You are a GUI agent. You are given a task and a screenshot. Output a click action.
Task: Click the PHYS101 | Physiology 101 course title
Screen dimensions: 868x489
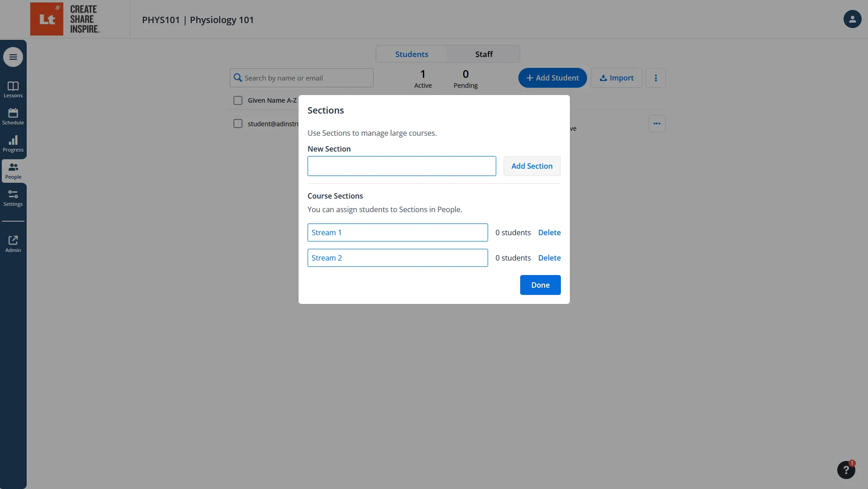(198, 20)
